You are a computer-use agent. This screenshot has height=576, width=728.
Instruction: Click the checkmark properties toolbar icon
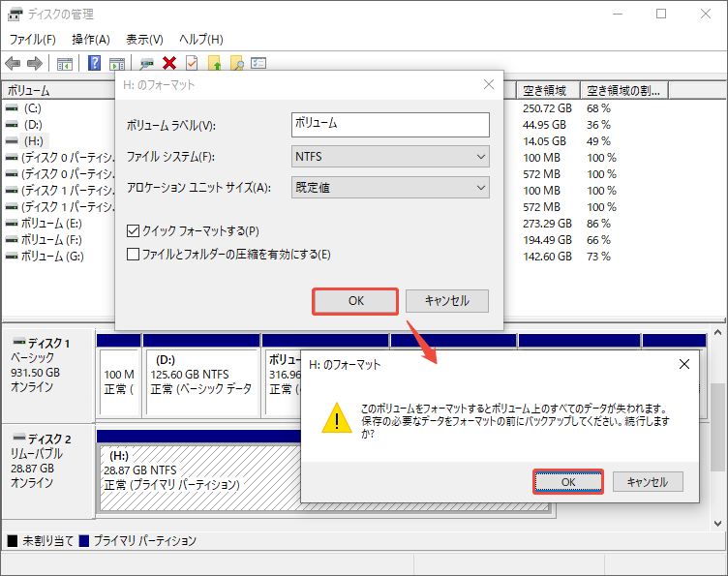pos(192,63)
